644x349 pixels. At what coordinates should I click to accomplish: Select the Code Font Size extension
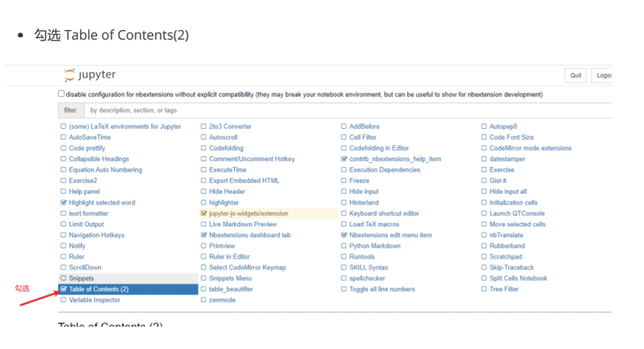[x=512, y=137]
